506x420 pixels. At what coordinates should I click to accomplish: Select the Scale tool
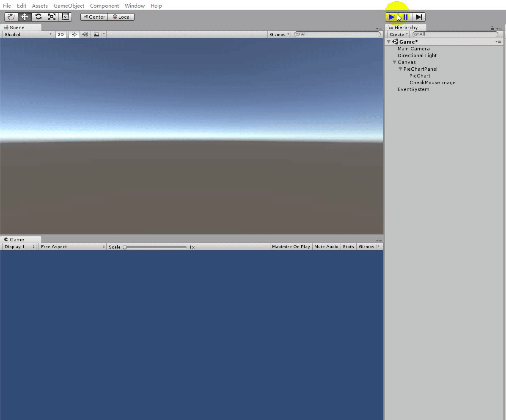(52, 17)
